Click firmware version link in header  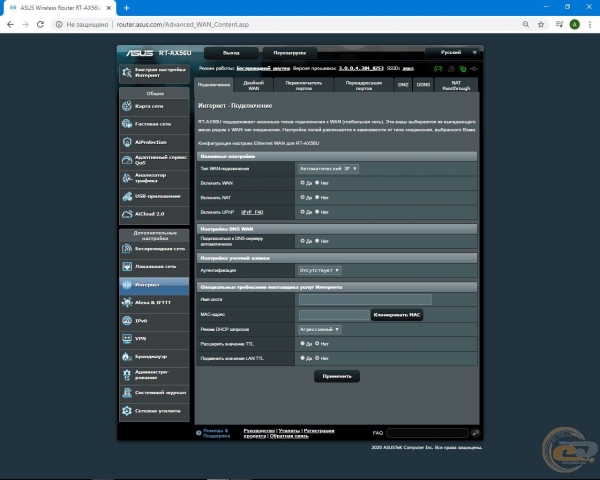click(361, 69)
